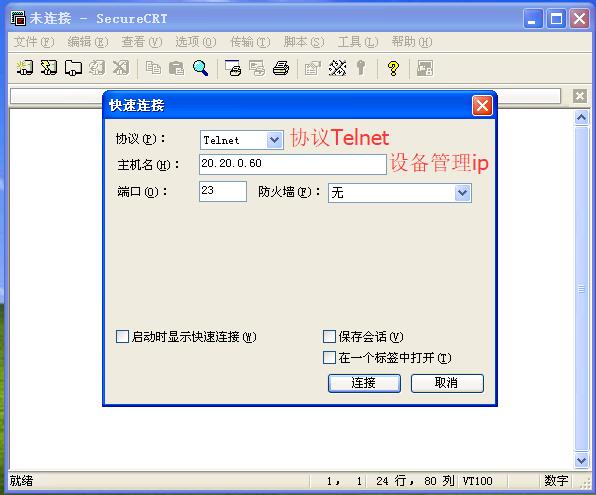Click the 取消 cancel button

click(x=447, y=383)
